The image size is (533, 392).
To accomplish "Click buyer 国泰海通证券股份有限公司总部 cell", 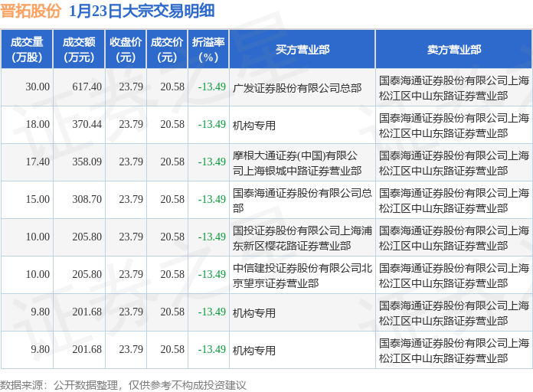I will click(x=302, y=201).
